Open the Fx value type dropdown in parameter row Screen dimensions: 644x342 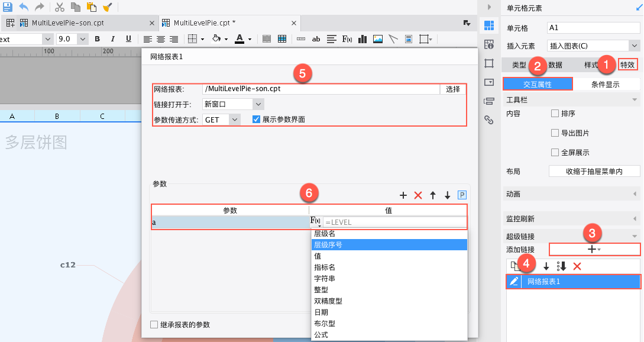315,221
